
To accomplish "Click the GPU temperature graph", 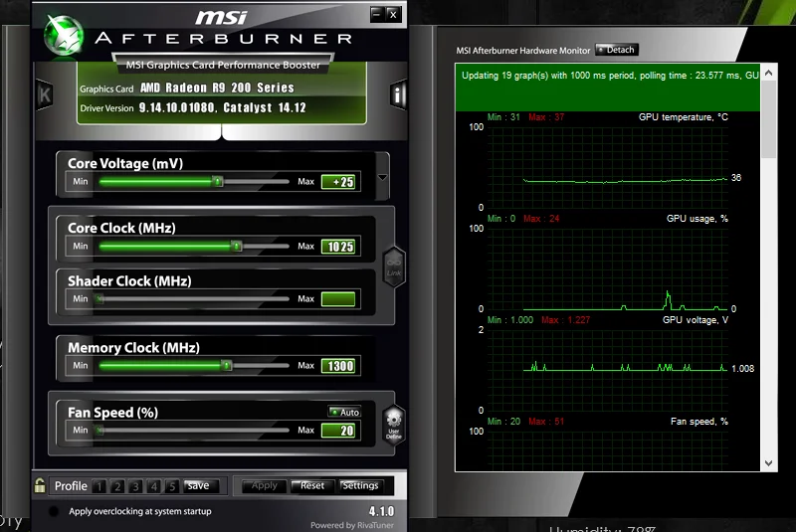I will pyautogui.click(x=608, y=167).
